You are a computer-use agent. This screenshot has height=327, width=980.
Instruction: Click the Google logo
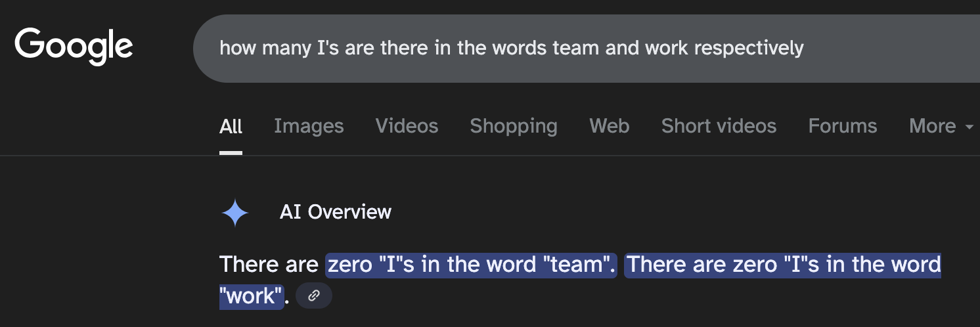[x=74, y=47]
